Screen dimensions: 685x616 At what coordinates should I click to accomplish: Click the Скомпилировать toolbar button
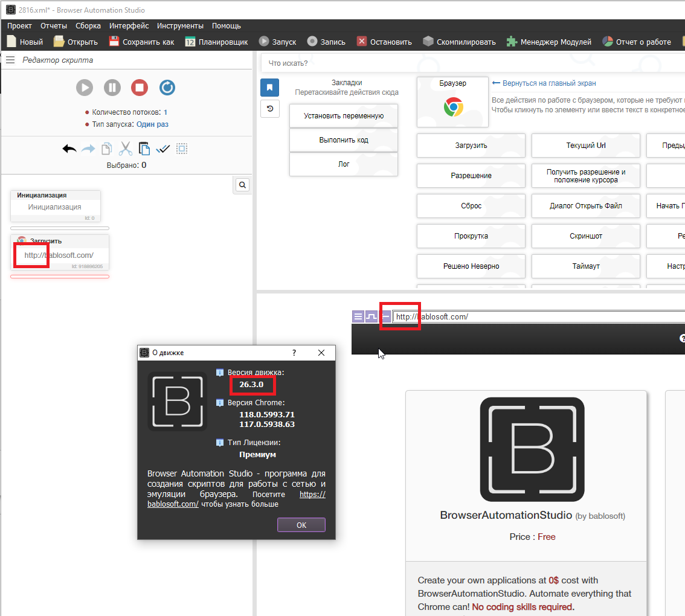click(459, 42)
